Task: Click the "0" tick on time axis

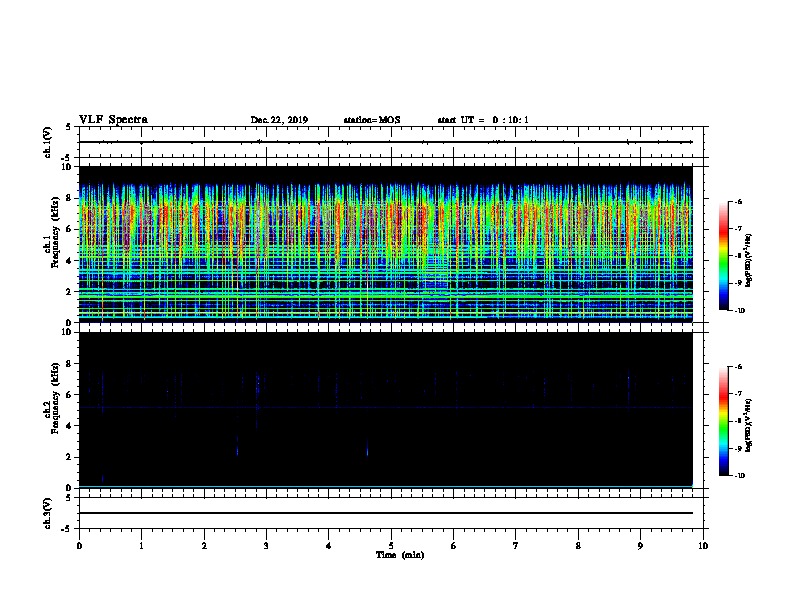Action: pos(79,546)
